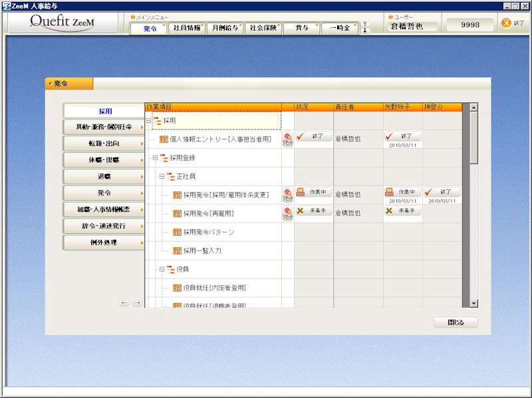532x398 pixels.
Task: Click the menu scroll up/down arrows icon
Action: [x=364, y=27]
